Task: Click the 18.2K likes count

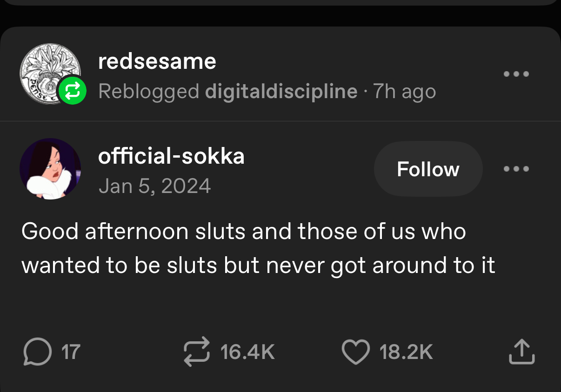Action: (406, 352)
